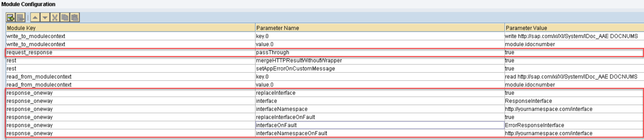
Task: Move selected row down with arrow icon
Action: (45, 17)
